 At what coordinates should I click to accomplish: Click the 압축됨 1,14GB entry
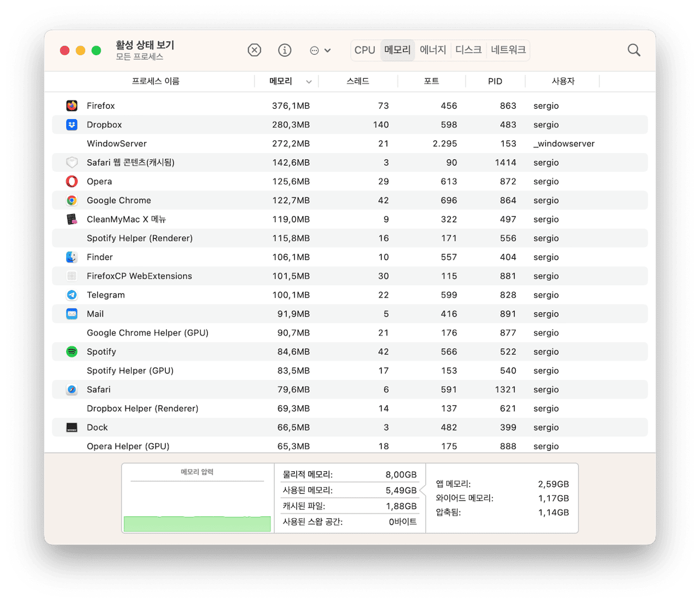(x=502, y=512)
